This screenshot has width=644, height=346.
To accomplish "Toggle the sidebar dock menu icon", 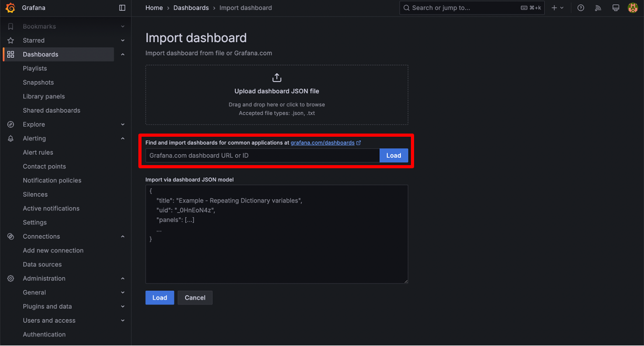I will (x=122, y=8).
